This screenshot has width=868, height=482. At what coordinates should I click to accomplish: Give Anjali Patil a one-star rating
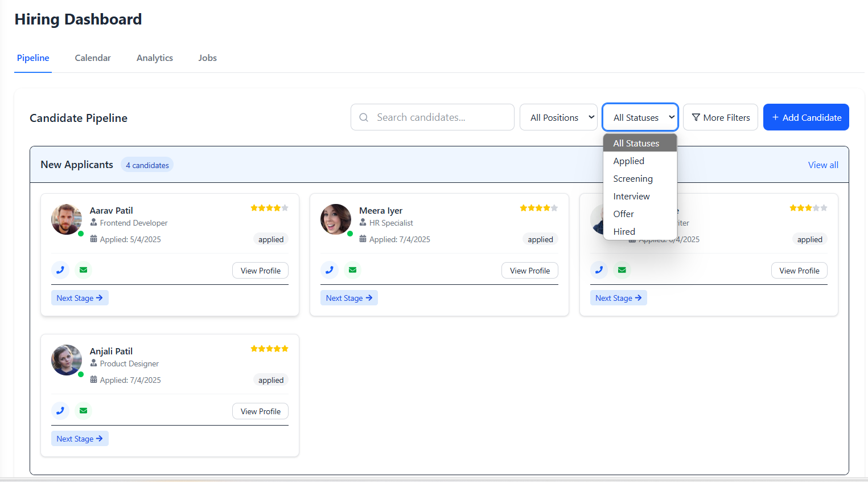(x=253, y=348)
